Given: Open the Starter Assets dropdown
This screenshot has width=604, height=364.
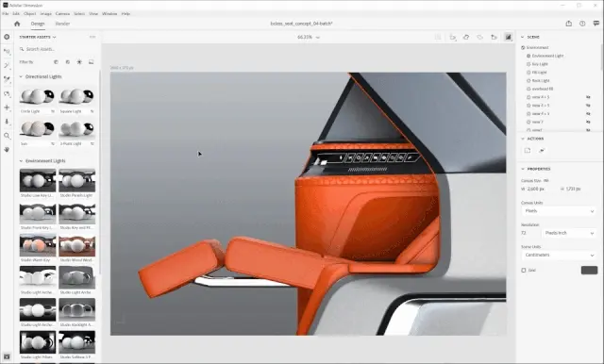Looking at the screenshot, I should point(38,37).
